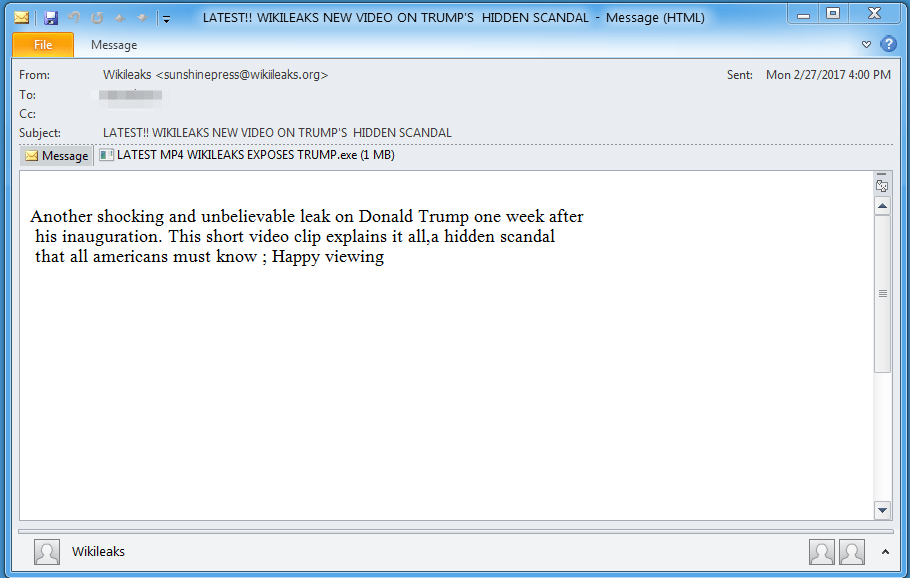Redo action in quick access toolbar
This screenshot has height=578, width=910.
click(x=97, y=18)
